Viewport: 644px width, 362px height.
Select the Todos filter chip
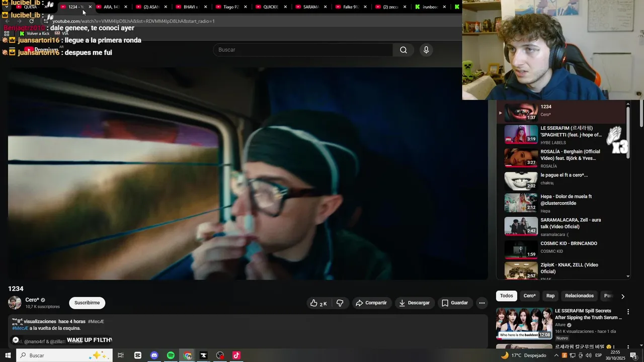tap(507, 296)
